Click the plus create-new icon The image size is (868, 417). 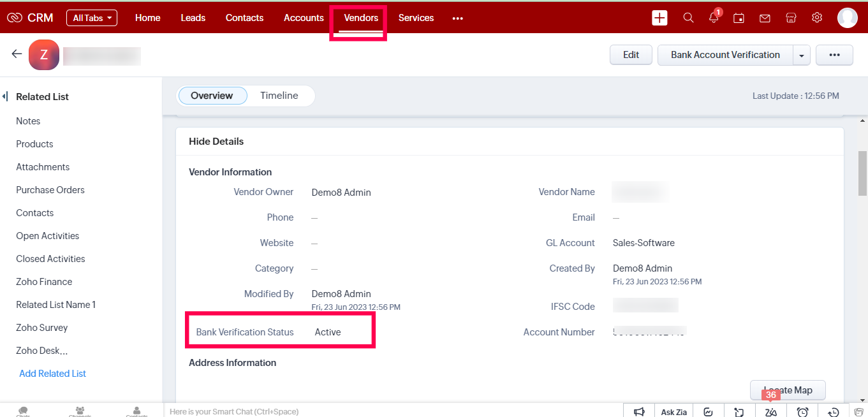click(x=659, y=18)
